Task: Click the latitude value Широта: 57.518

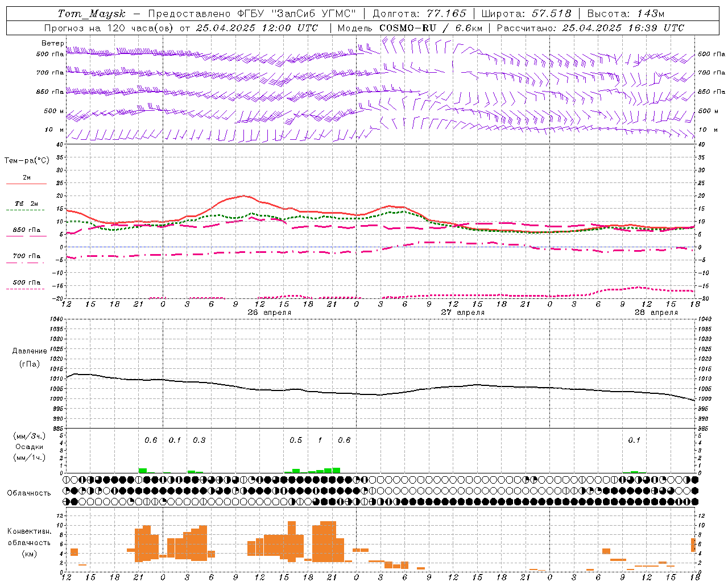Action: tap(526, 14)
